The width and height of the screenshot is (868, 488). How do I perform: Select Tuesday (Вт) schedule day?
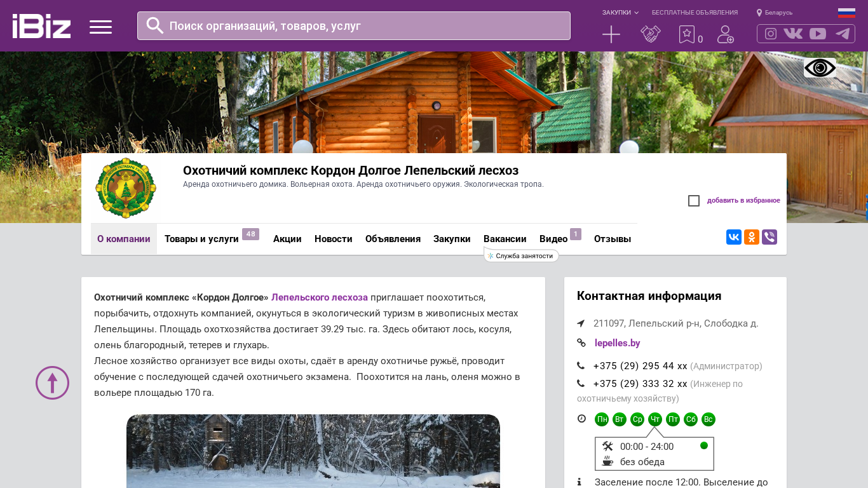620,419
